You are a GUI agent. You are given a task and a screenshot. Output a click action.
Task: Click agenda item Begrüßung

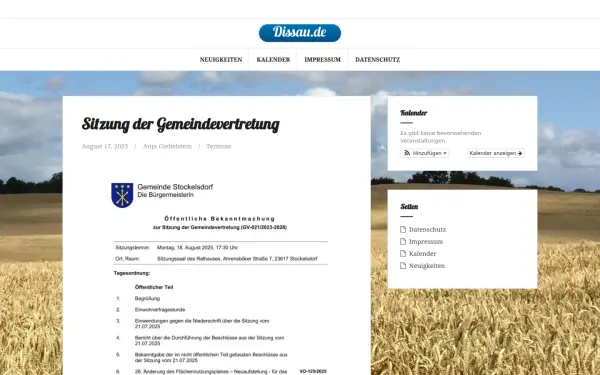pyautogui.click(x=147, y=298)
